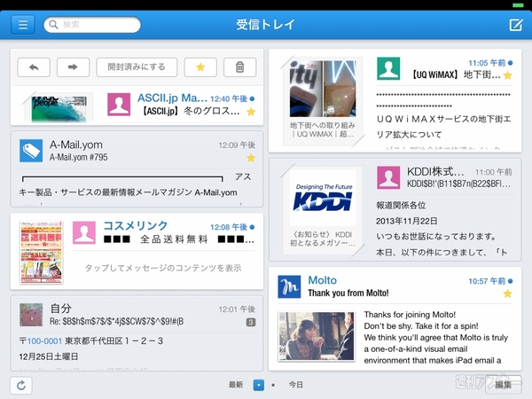This screenshot has height=399, width=532.
Task: Mark as read with 開封済みにする
Action: (137, 67)
